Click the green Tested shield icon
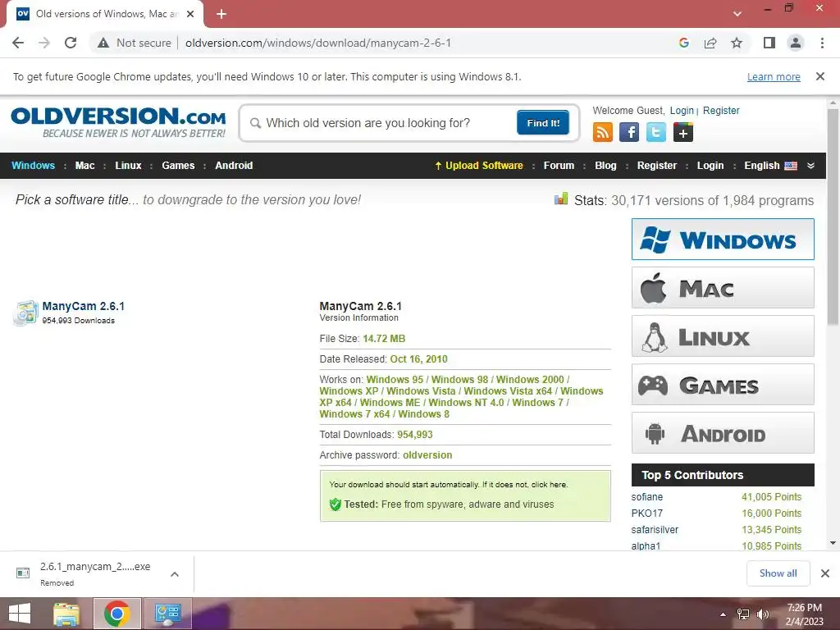Screen dimensions: 840x630 336,504
